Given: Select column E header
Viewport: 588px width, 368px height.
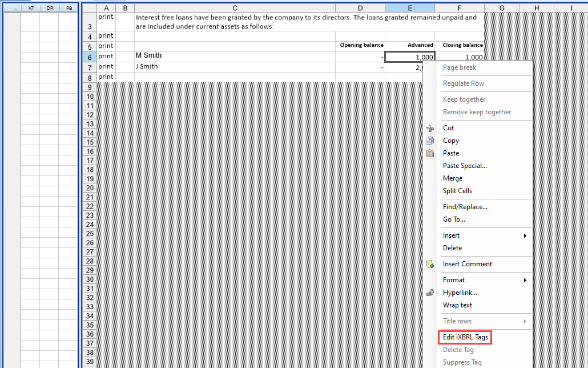Looking at the screenshot, I should (410, 8).
